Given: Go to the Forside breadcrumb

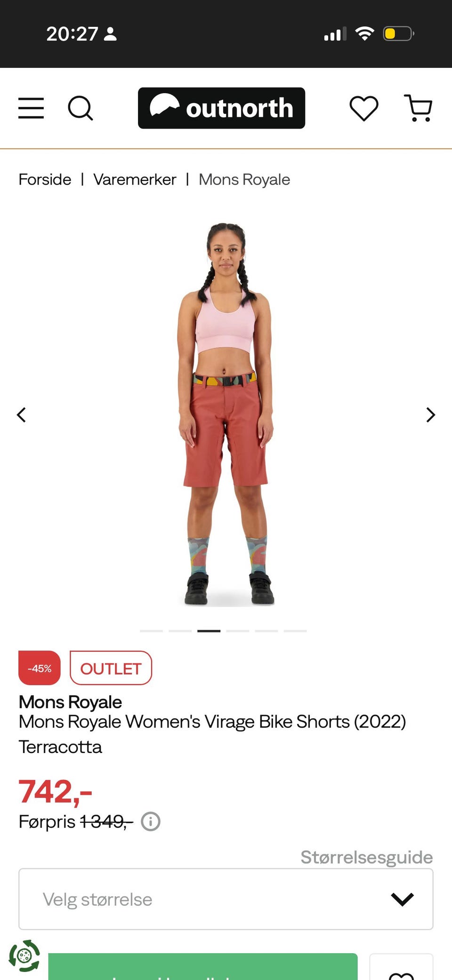Looking at the screenshot, I should click(45, 179).
